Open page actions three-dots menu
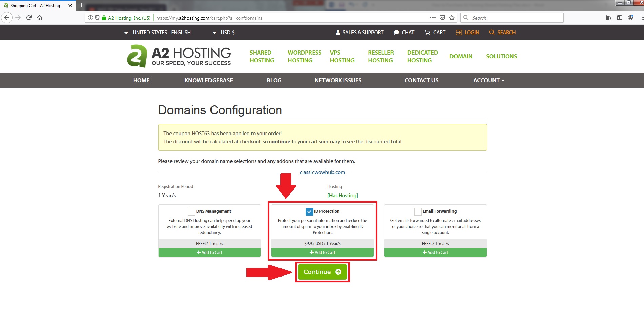Screen dimensions: 644x327 pyautogui.click(x=433, y=18)
